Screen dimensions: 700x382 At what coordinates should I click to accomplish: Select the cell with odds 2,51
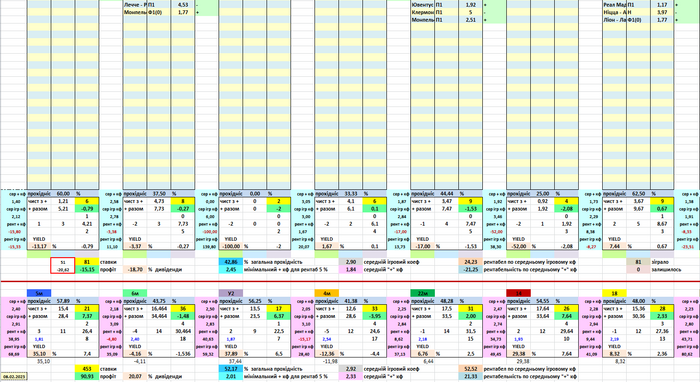(x=471, y=20)
